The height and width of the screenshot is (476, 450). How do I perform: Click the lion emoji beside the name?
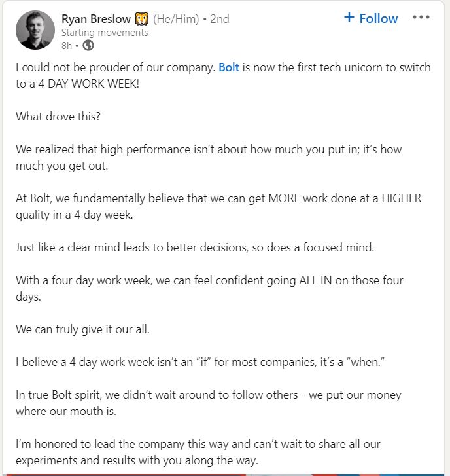(x=141, y=19)
